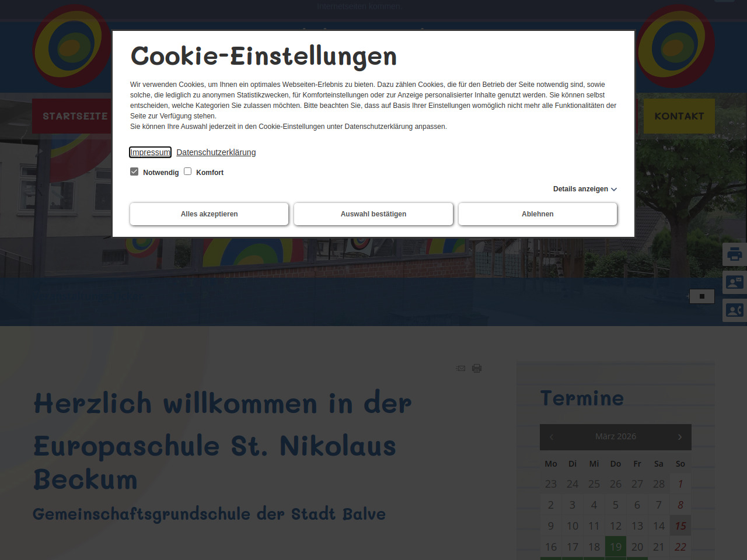Expand Details anzeigen section

(x=585, y=189)
